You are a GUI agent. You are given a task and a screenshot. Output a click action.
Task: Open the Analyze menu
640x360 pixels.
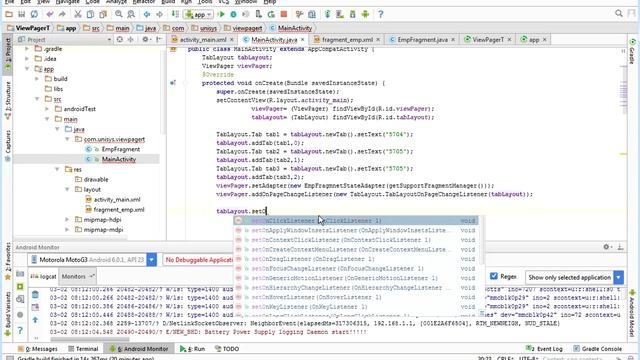point(116,2)
